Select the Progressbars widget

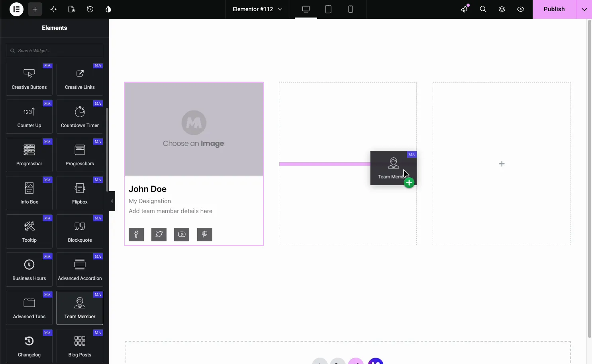80,155
